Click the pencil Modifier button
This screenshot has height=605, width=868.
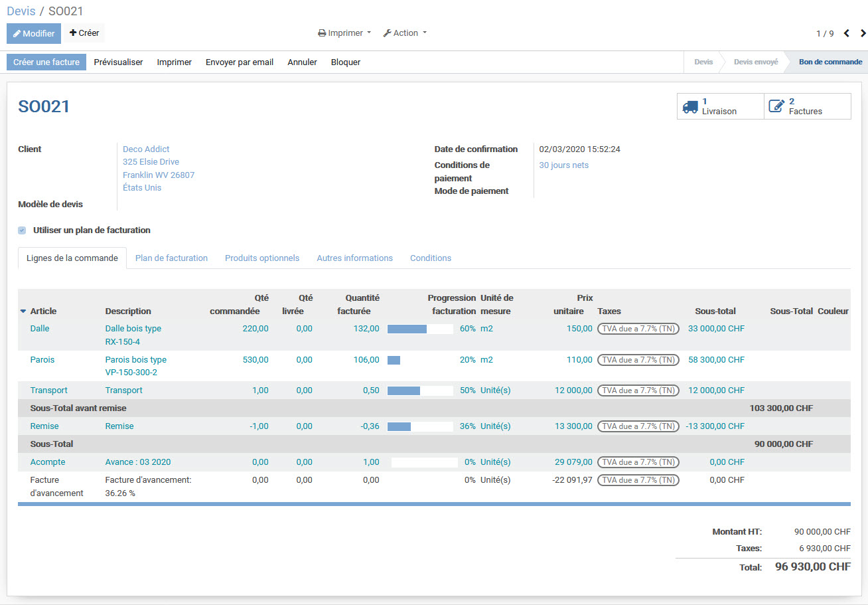[x=33, y=33]
